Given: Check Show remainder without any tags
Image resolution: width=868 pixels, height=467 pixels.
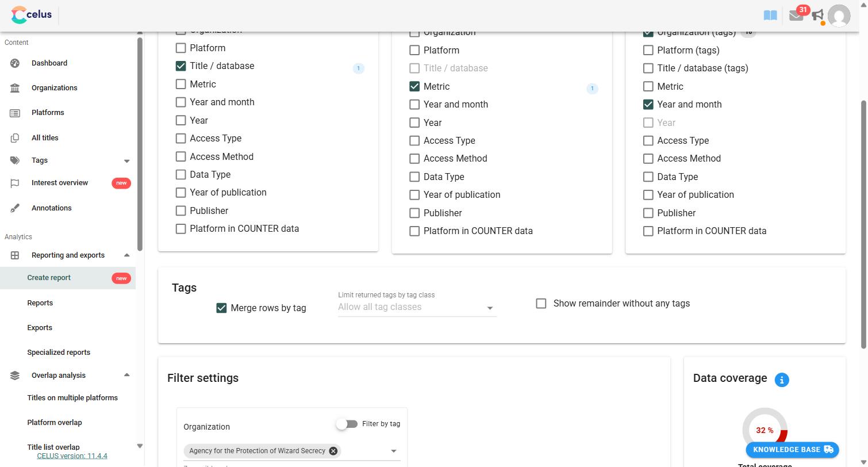Looking at the screenshot, I should 541,303.
